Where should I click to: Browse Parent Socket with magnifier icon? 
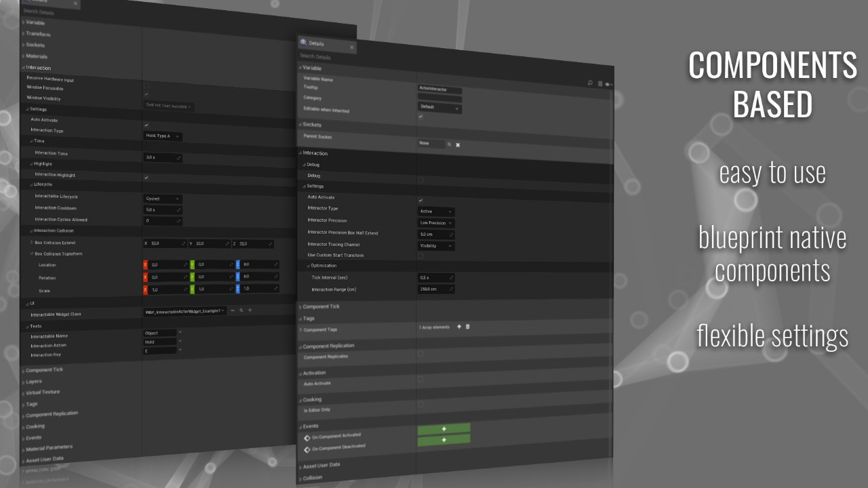point(449,144)
